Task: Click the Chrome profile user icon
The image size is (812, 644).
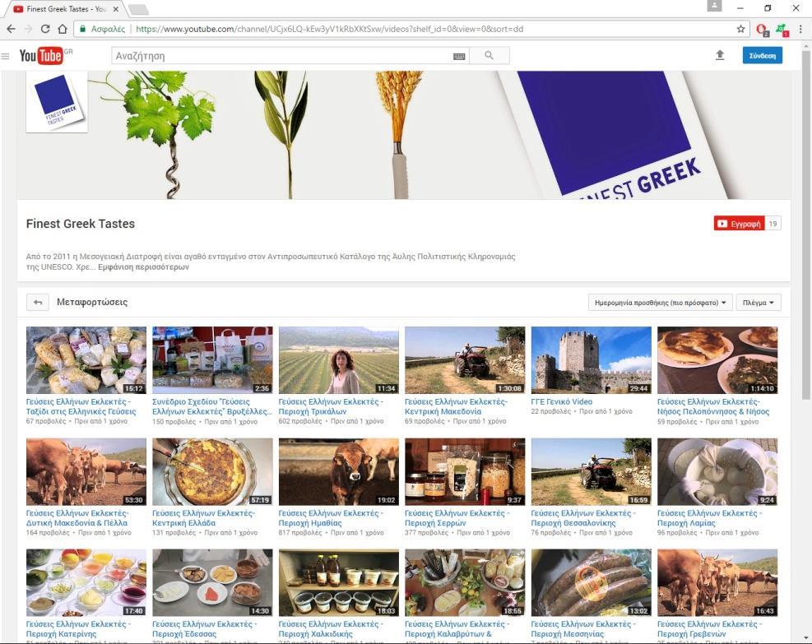Action: tap(714, 6)
